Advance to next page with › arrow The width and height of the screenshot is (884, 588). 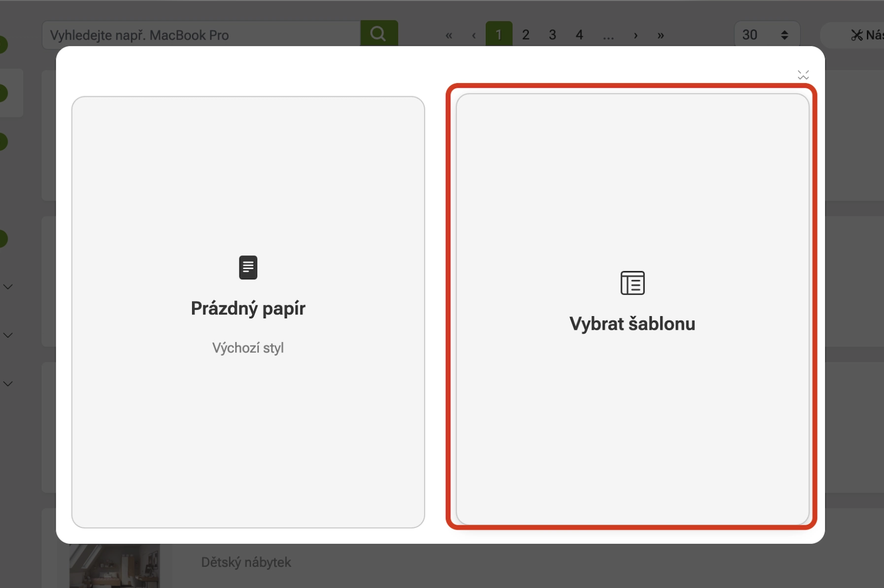point(636,35)
